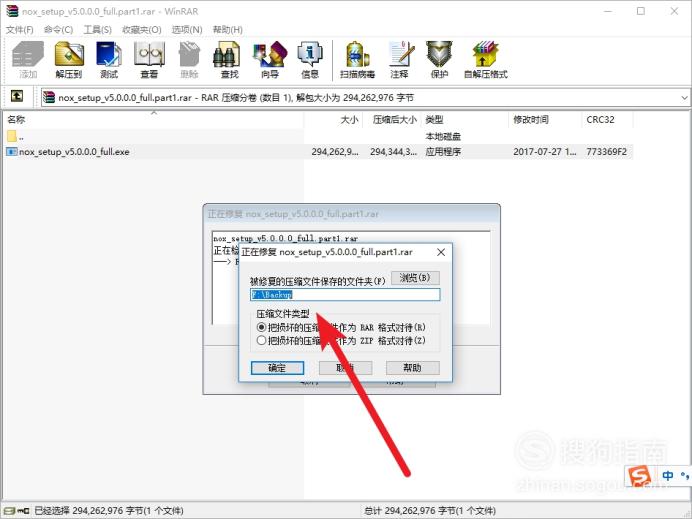This screenshot has height=519, width=692.
Task: Click the parent folder '..' icon
Action: point(11,136)
